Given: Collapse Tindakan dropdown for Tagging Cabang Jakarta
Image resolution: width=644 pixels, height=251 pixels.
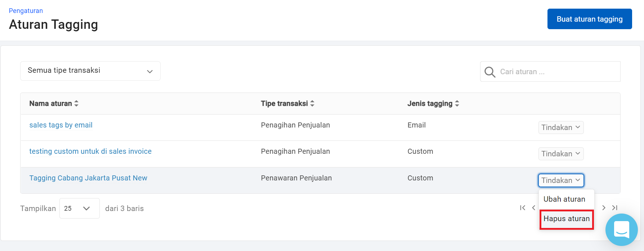Looking at the screenshot, I should click(x=560, y=180).
